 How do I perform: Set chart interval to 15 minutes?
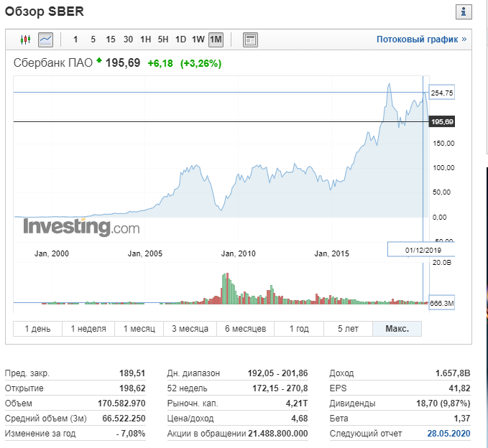coord(111,39)
